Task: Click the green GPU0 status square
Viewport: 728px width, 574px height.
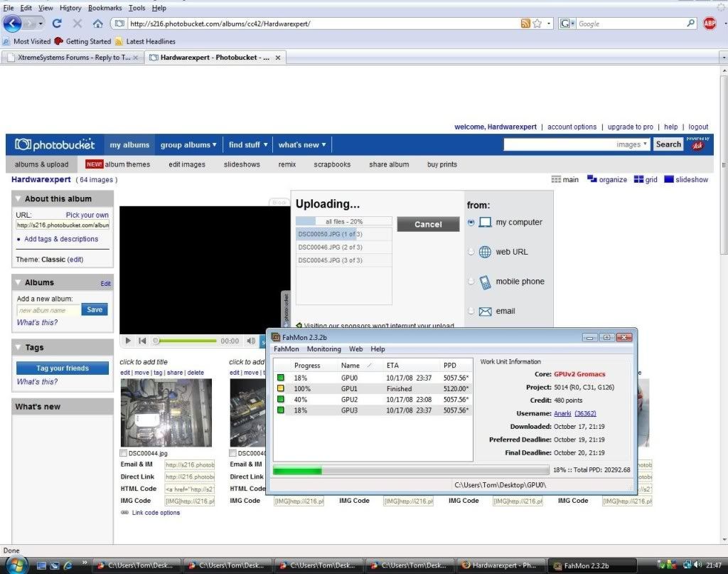Action: click(x=280, y=378)
